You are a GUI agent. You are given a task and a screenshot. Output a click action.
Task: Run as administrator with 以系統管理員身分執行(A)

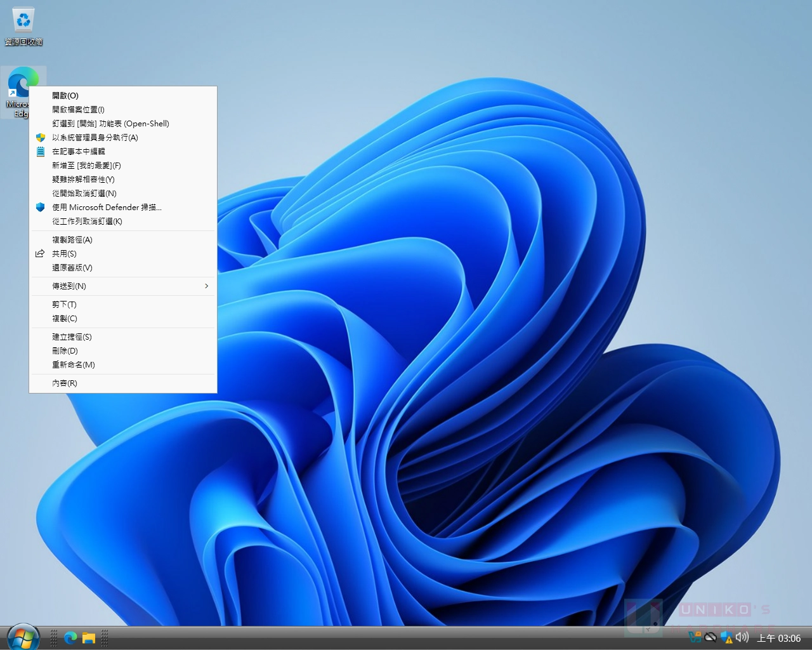(x=123, y=137)
